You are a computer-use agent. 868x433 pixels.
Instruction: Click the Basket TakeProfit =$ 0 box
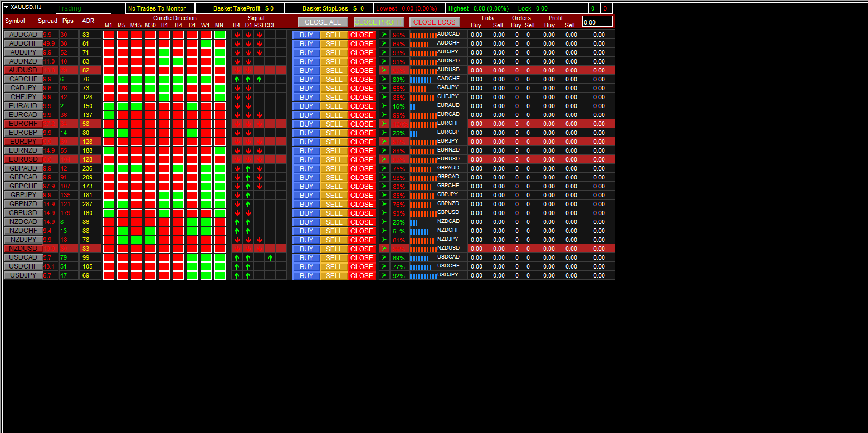click(x=240, y=8)
